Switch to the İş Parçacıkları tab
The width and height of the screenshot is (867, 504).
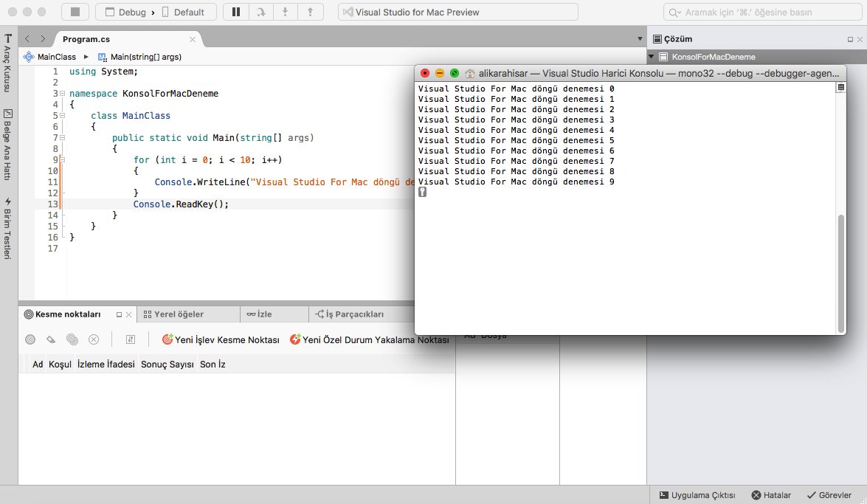350,314
